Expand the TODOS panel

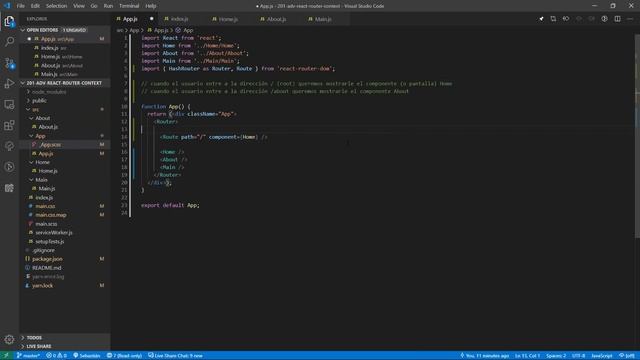64,338
